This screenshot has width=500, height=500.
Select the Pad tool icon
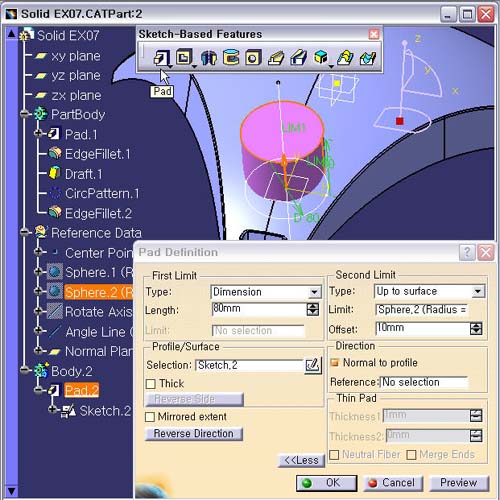(161, 58)
